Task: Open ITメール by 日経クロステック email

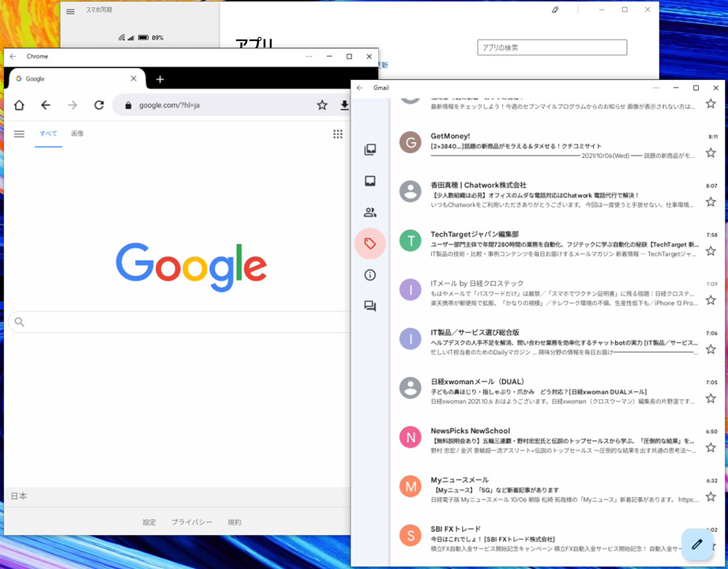Action: [x=557, y=293]
